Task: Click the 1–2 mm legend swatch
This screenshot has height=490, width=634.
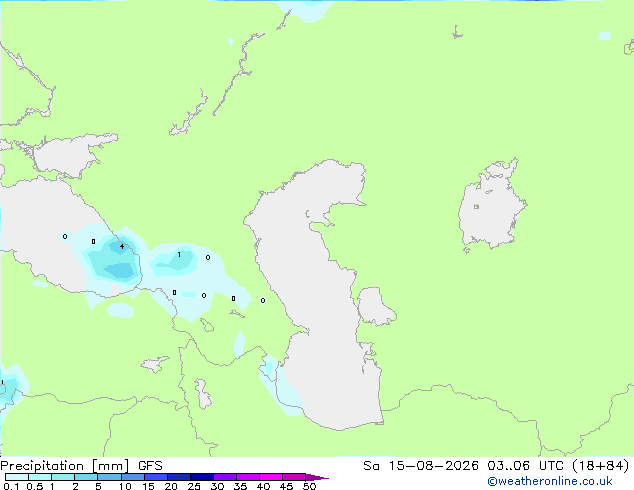Action: click(x=63, y=477)
